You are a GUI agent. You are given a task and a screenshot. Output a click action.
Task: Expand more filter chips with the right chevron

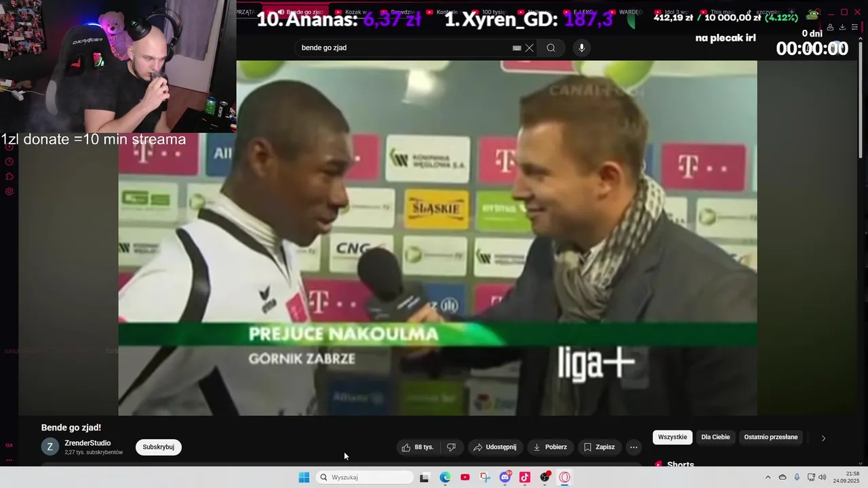[x=823, y=438]
